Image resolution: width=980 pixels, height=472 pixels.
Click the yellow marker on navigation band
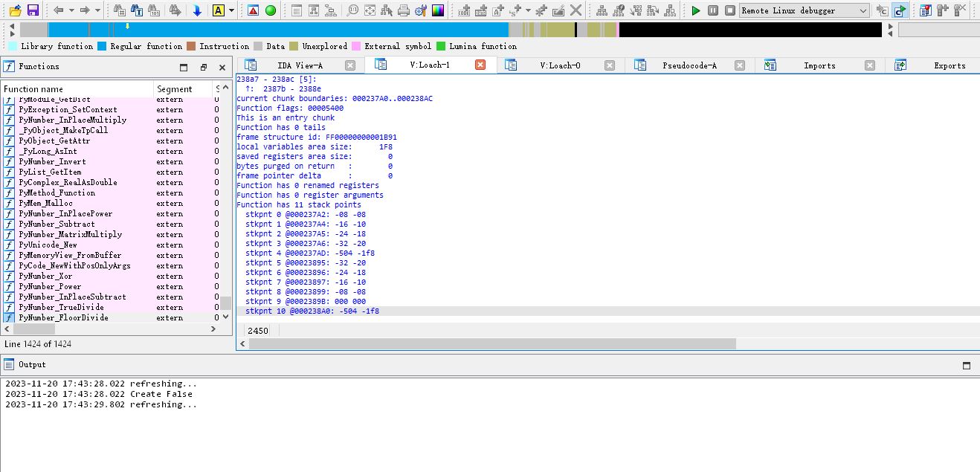point(127,26)
